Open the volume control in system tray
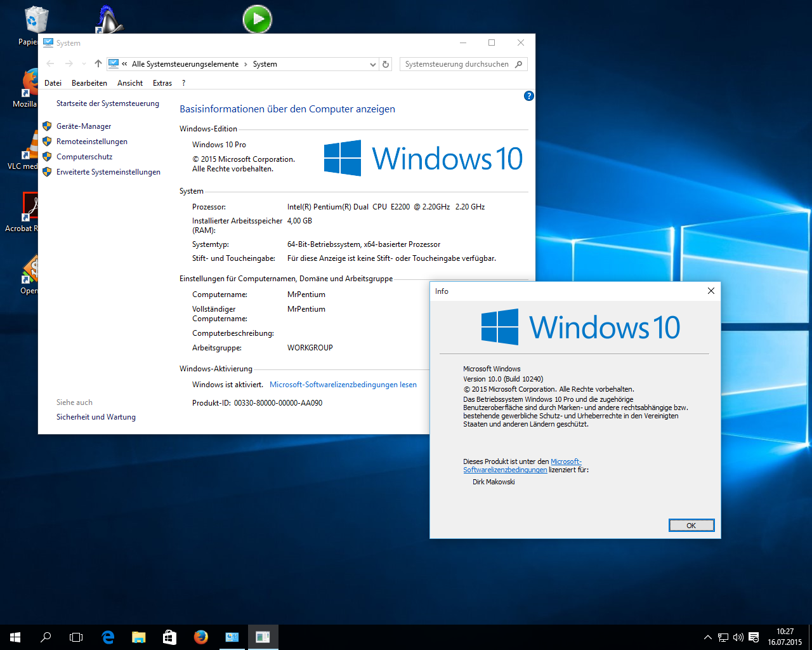 click(x=738, y=637)
